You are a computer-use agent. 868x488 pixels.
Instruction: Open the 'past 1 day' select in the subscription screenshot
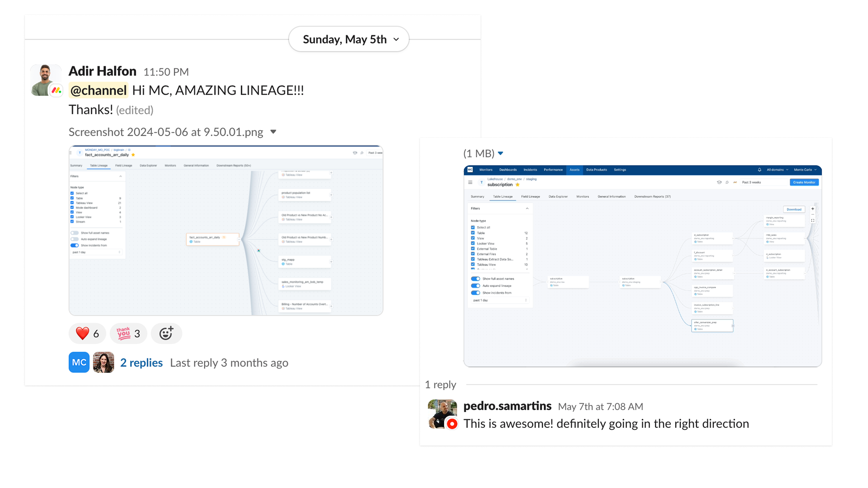[x=500, y=300]
